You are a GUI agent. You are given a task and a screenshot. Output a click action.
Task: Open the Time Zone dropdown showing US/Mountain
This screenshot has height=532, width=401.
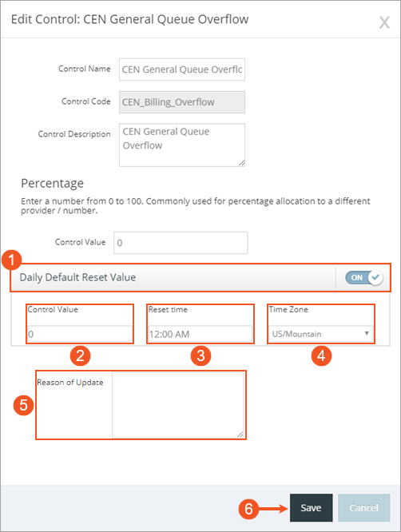(321, 334)
